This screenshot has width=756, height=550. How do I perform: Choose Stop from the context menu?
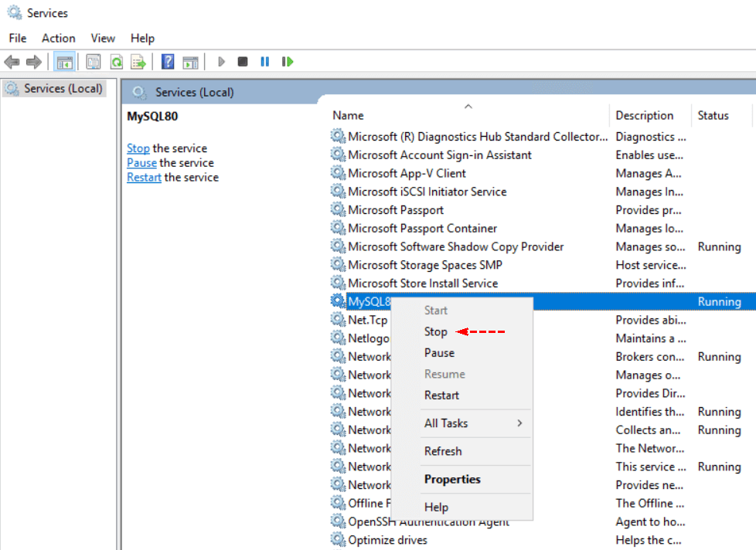436,331
